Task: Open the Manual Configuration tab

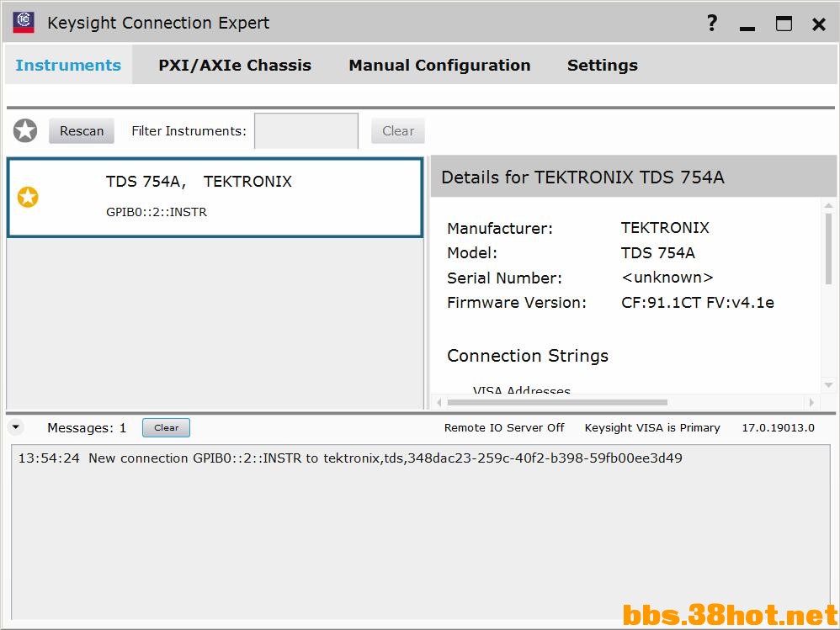Action: coord(439,65)
